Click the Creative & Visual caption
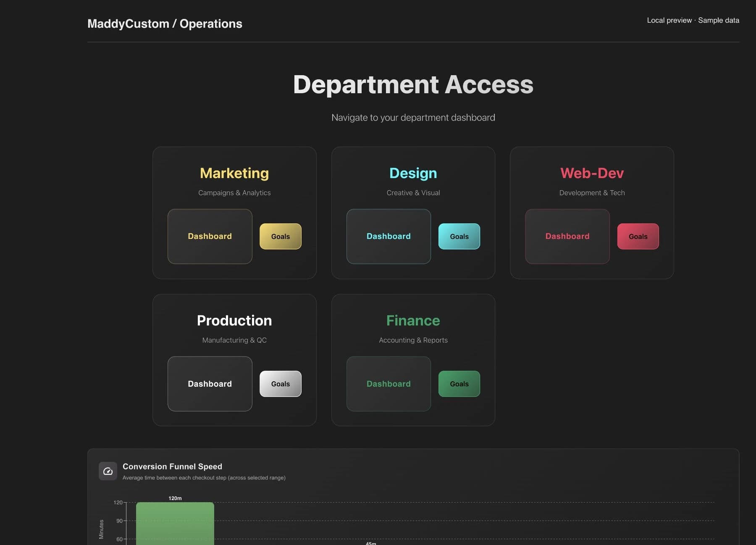The image size is (756, 545). (x=413, y=193)
